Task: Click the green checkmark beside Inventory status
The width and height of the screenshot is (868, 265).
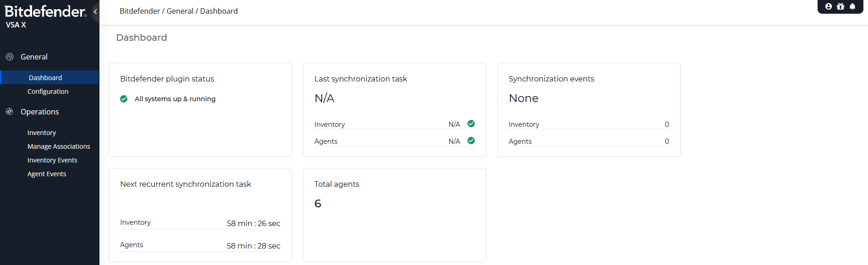Action: click(471, 124)
